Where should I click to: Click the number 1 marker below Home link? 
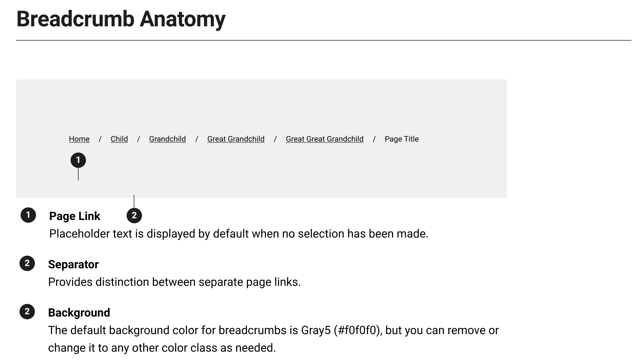click(x=78, y=160)
